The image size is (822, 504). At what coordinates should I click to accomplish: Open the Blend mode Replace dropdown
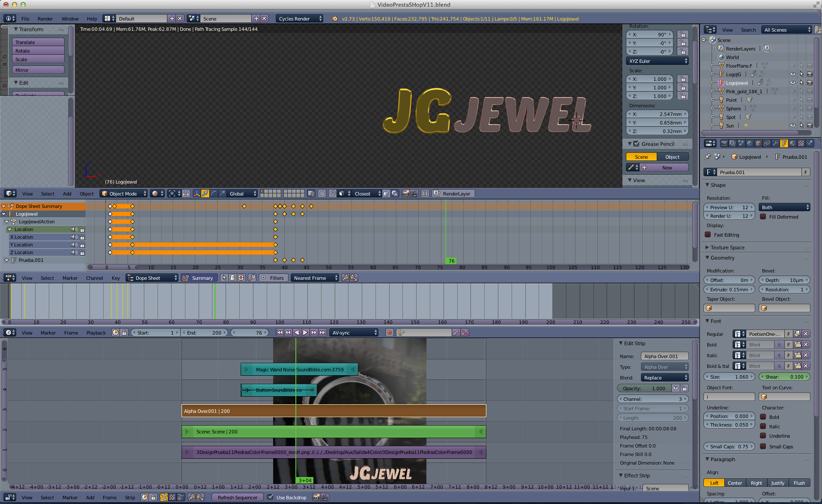664,377
